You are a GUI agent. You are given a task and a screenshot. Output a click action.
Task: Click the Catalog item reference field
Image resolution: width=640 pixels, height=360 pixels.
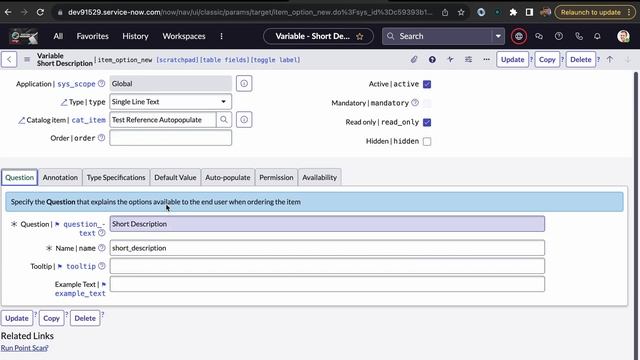pyautogui.click(x=162, y=120)
